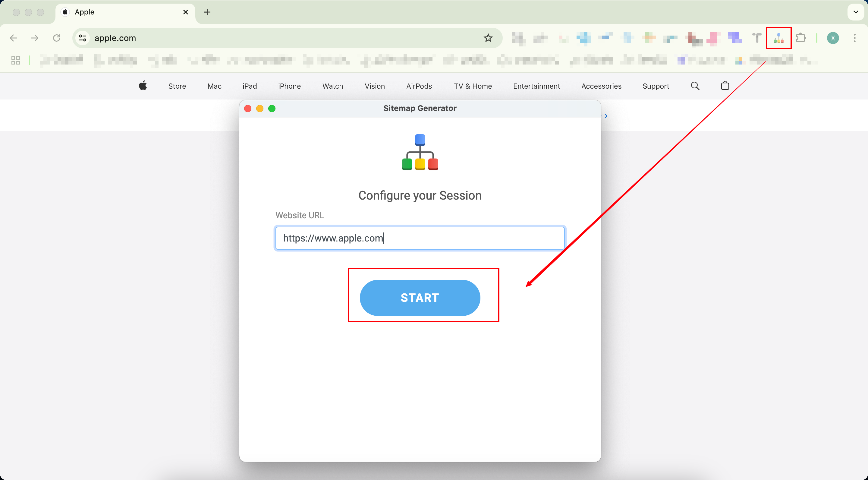Open the Chrome three-dot menu

click(854, 38)
